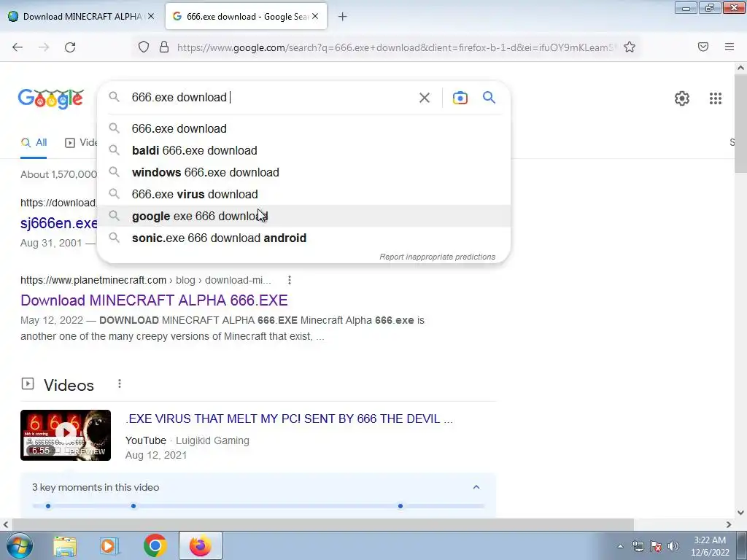Show hidden tray icons arrow
Viewport: 747px width, 560px height.
point(620,546)
